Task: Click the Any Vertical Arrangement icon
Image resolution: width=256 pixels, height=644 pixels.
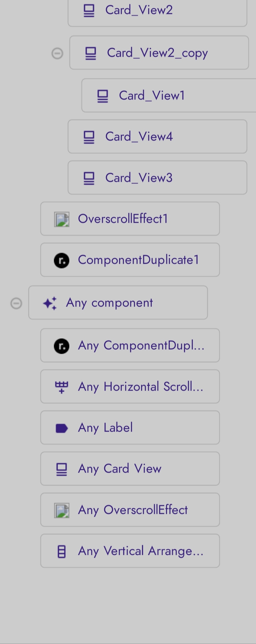Action: pyautogui.click(x=61, y=552)
